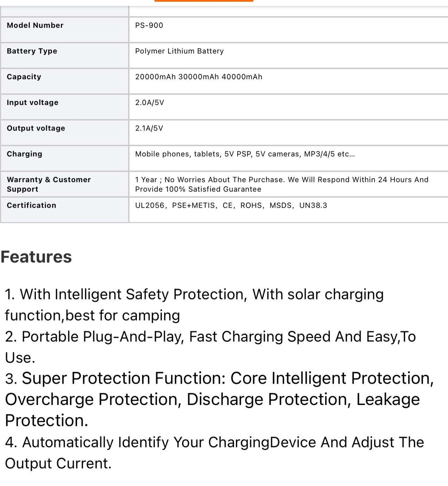Select the 2.0A/5V input value
Screen dimensions: 448x486
point(150,102)
